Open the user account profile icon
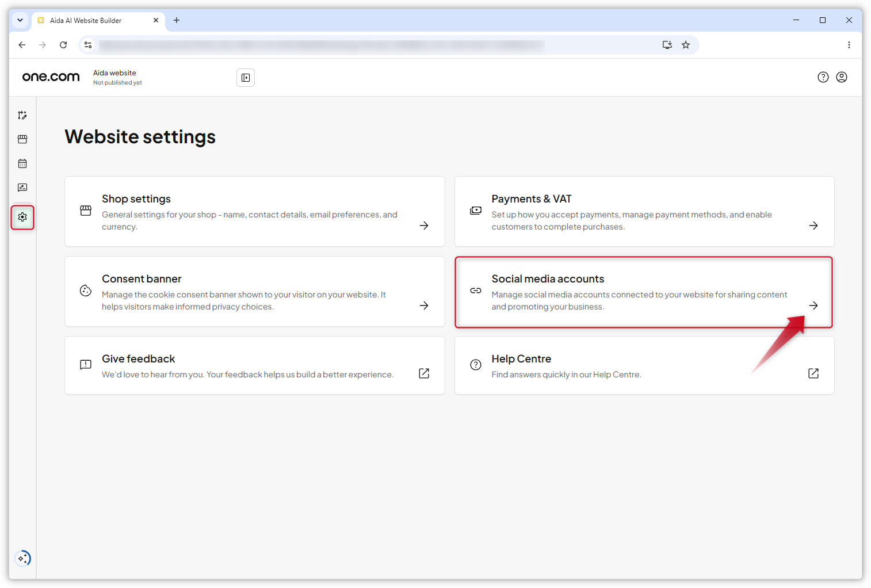This screenshot has height=588, width=871. point(842,77)
